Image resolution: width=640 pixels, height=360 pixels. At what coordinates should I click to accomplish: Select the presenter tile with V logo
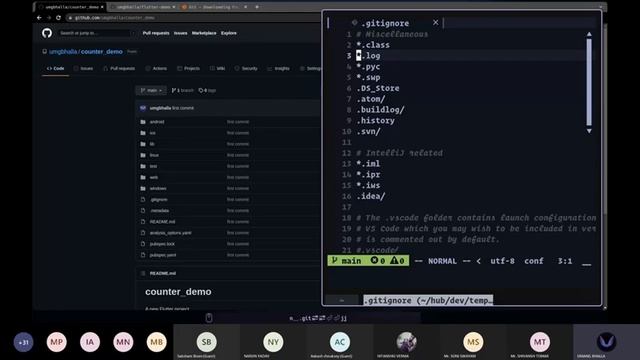[606, 342]
